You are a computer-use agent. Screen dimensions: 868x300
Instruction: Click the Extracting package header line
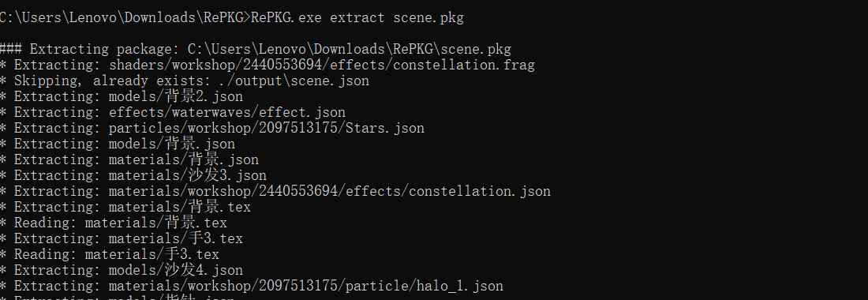(x=255, y=49)
